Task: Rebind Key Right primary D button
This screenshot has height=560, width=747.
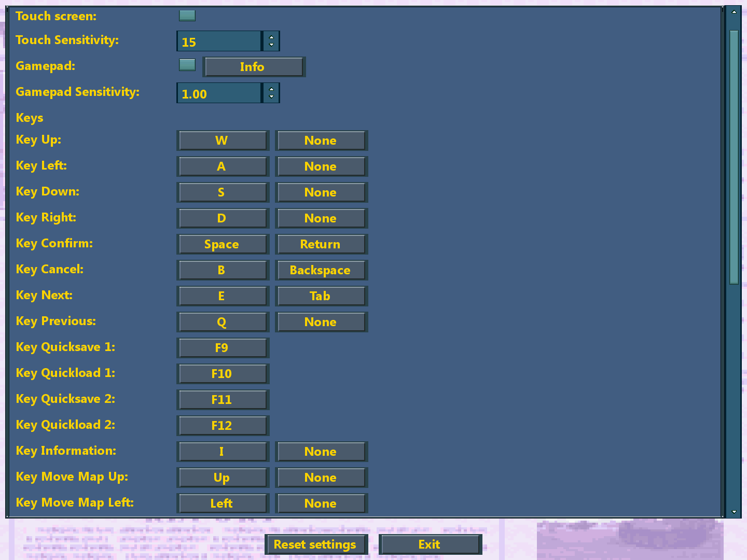Action: pyautogui.click(x=223, y=218)
